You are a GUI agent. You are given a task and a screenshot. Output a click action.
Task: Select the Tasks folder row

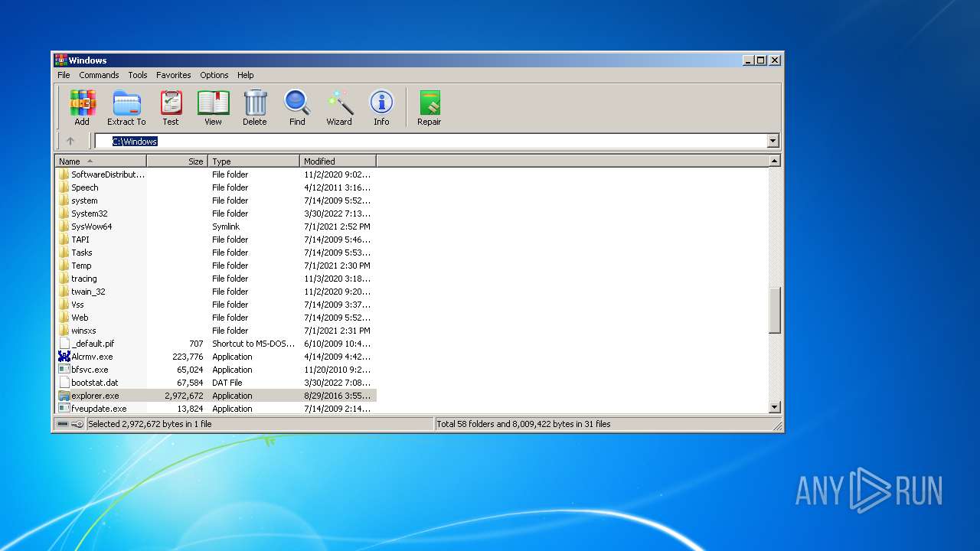point(215,253)
